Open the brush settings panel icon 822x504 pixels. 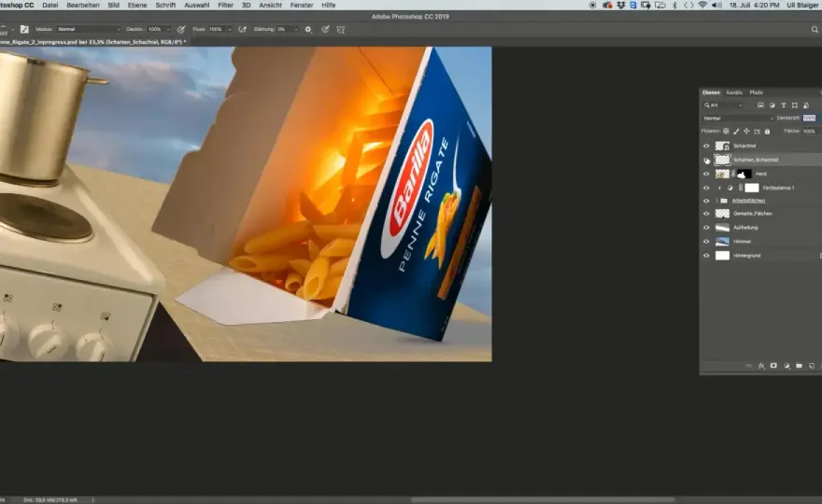(24, 29)
